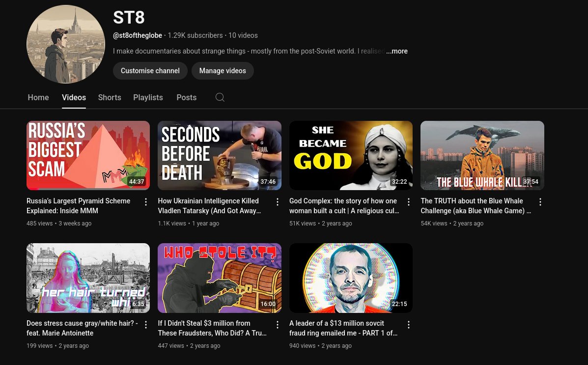Click the 6:35 duration badge

click(138, 304)
